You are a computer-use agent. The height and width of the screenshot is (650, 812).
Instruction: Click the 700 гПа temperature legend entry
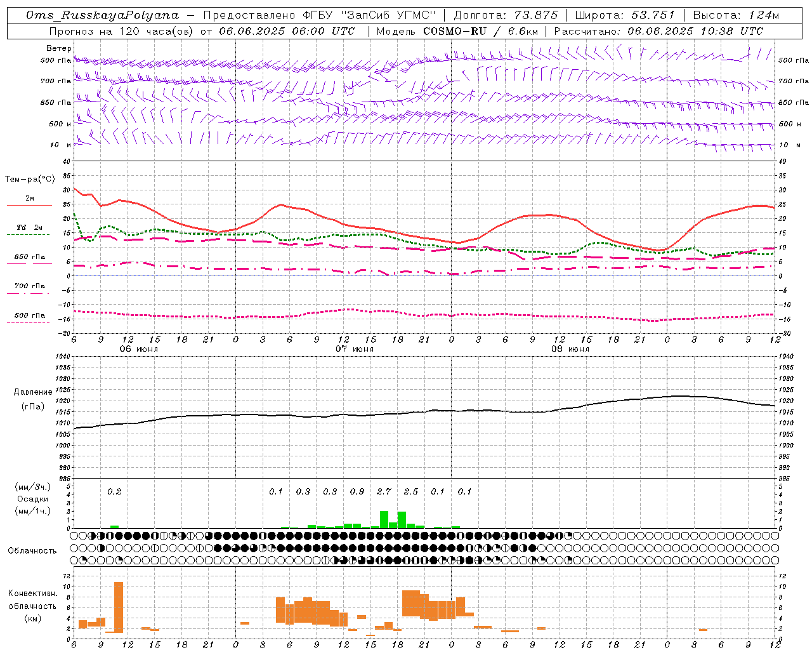point(29,286)
